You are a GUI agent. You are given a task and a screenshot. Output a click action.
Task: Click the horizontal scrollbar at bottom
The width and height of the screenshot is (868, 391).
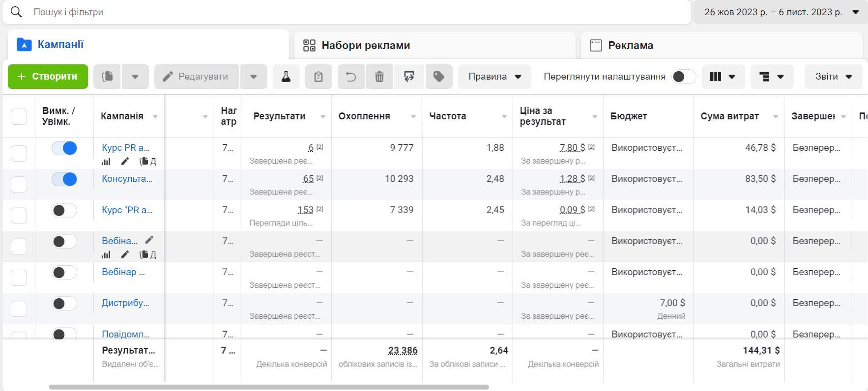269,387
